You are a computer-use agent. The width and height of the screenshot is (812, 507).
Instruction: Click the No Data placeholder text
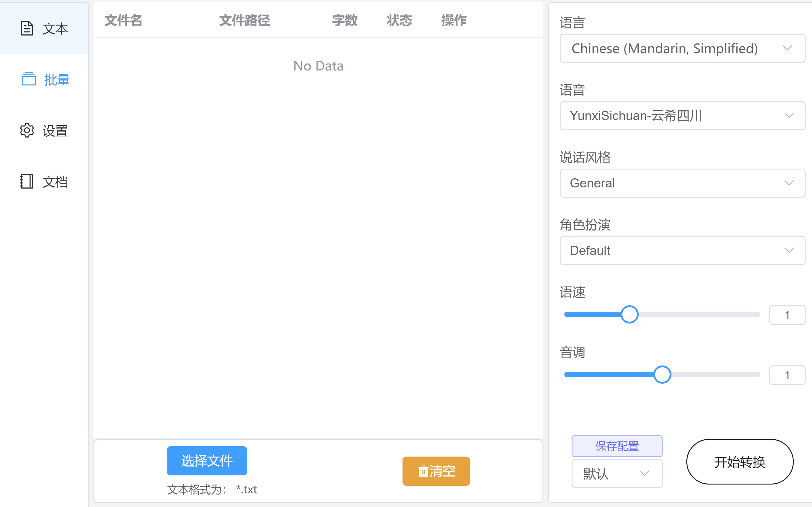[318, 66]
